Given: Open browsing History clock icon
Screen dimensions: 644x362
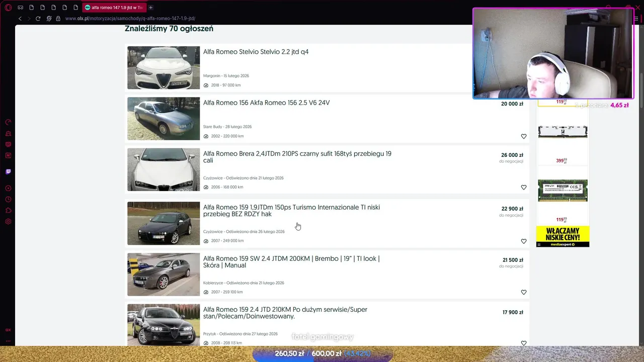Looking at the screenshot, I should pos(8,200).
